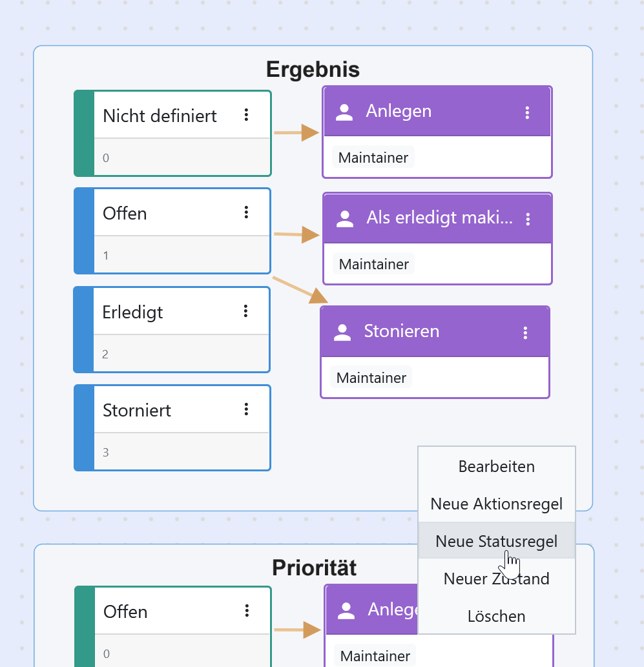Open options menu of top Anlegen action
The image size is (644, 667).
pos(527,113)
